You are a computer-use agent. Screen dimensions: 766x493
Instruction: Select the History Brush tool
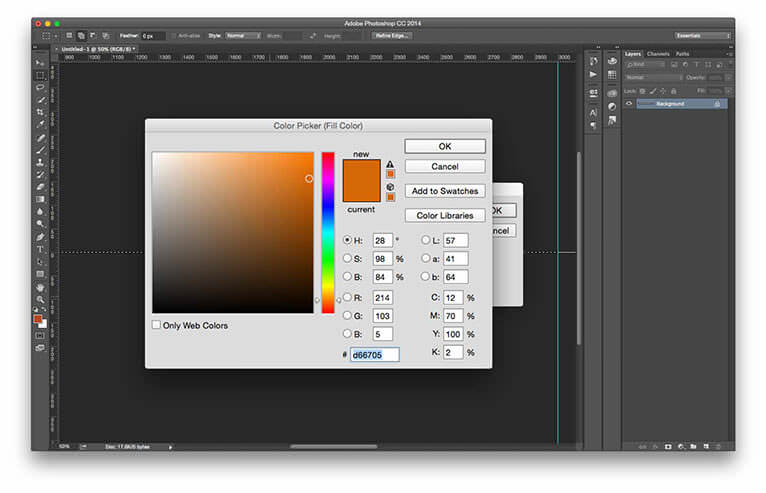[x=40, y=174]
